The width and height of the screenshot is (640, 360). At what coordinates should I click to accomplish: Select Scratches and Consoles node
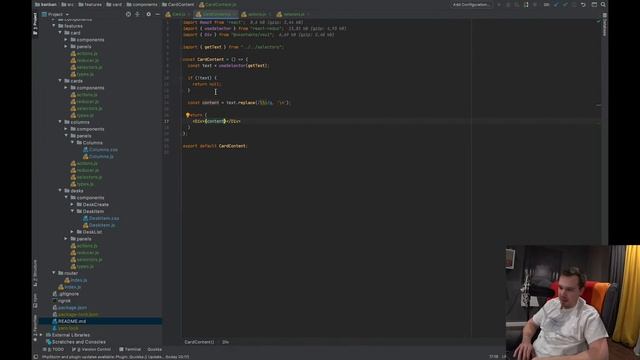pyautogui.click(x=76, y=342)
